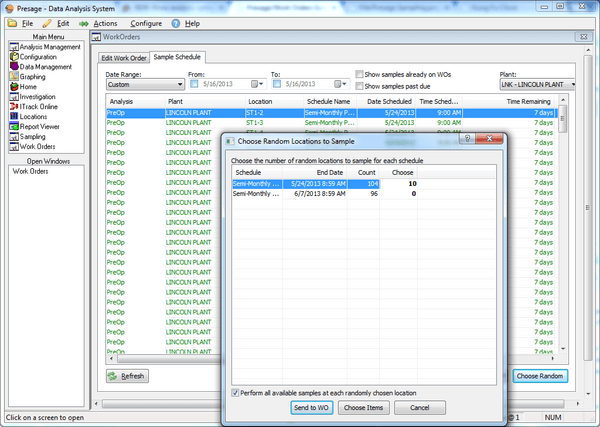
Task: Sort by the Date Scheduled column header
Action: pyautogui.click(x=386, y=101)
